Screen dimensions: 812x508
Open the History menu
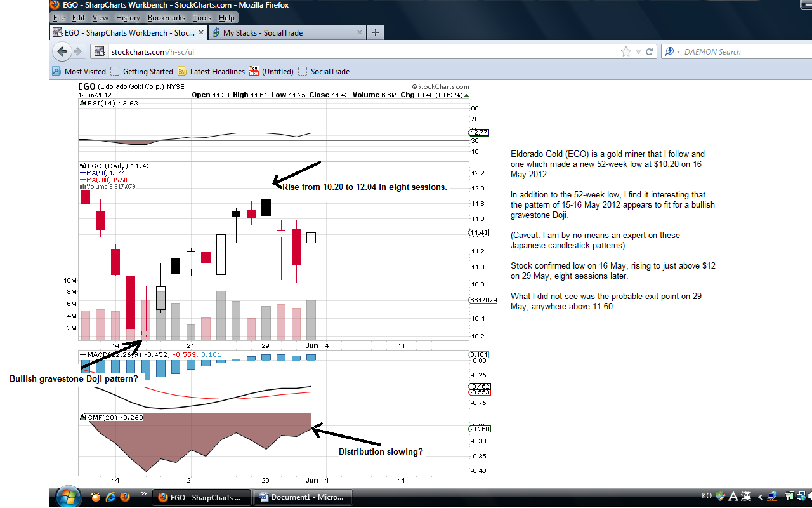128,18
